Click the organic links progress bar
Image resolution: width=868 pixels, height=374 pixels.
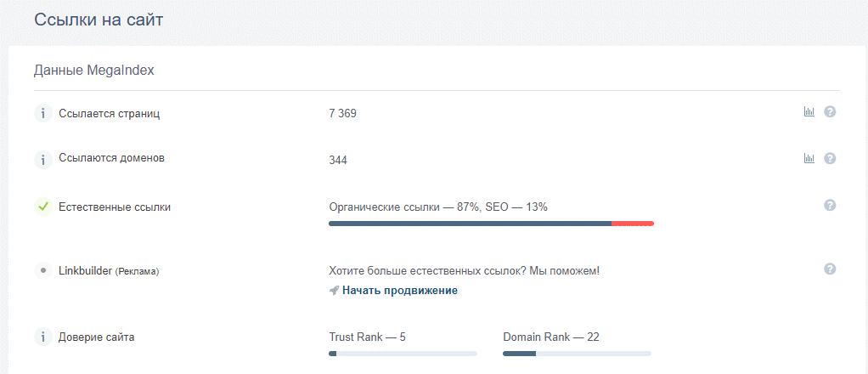[x=491, y=224]
